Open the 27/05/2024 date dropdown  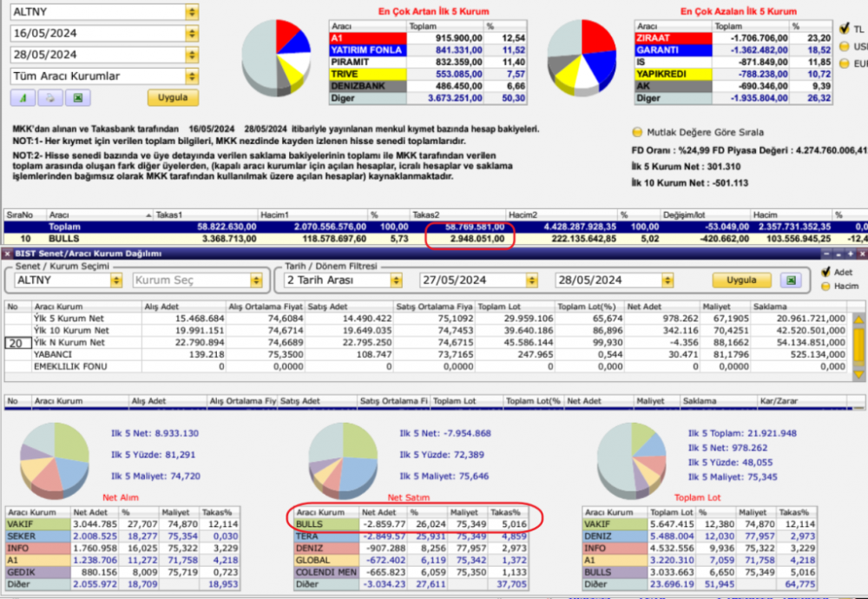531,280
